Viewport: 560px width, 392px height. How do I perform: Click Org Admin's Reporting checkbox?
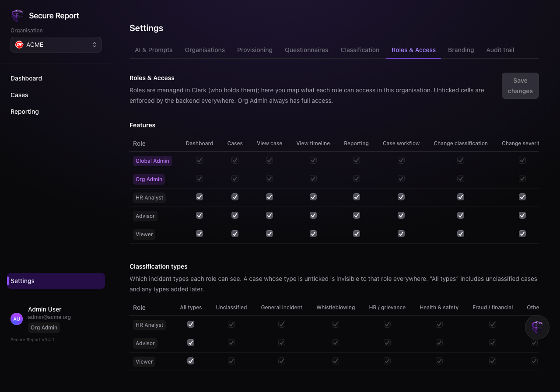pos(357,178)
